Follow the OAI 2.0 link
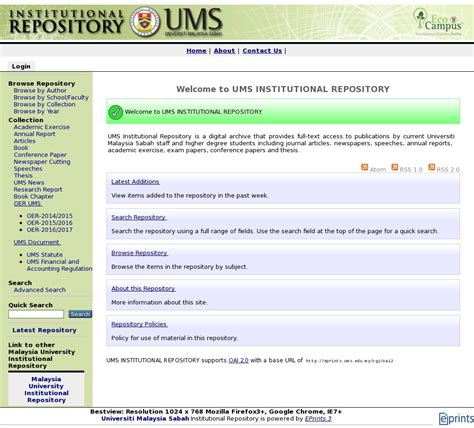The image size is (474, 428). pyautogui.click(x=238, y=360)
